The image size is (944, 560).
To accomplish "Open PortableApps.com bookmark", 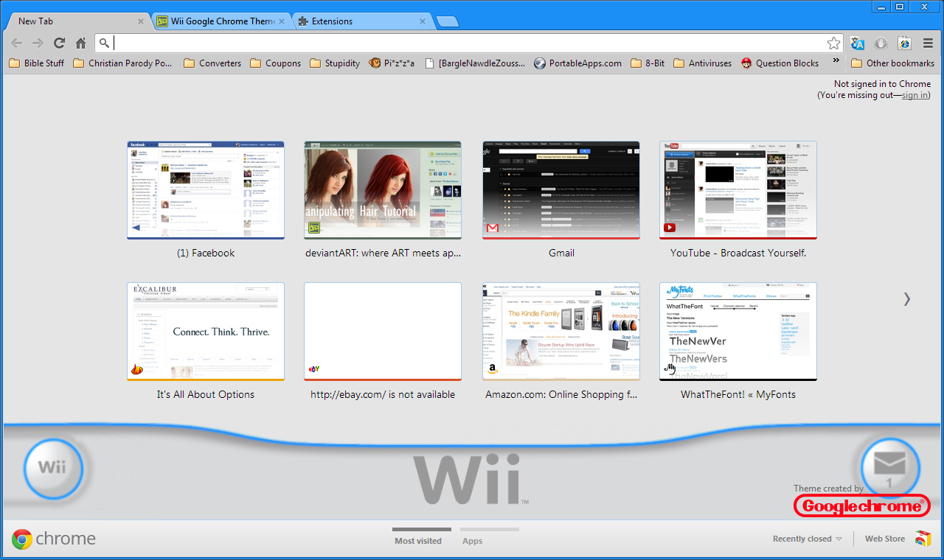I will pyautogui.click(x=578, y=63).
